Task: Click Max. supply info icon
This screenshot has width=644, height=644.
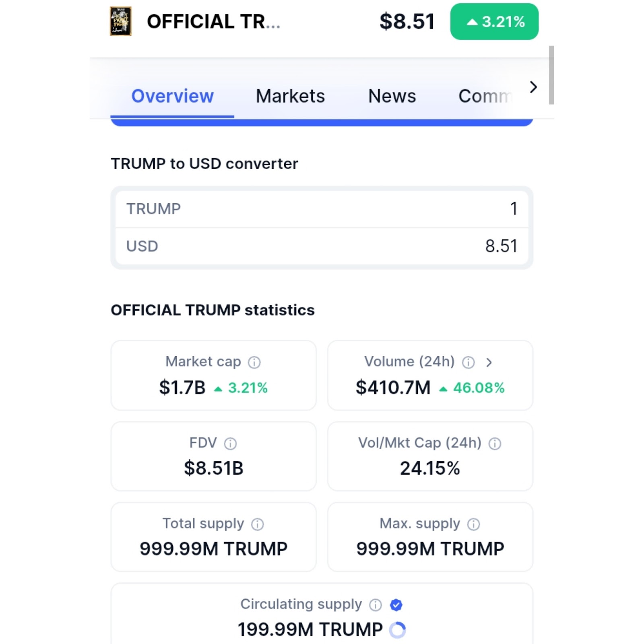Action: point(474,524)
